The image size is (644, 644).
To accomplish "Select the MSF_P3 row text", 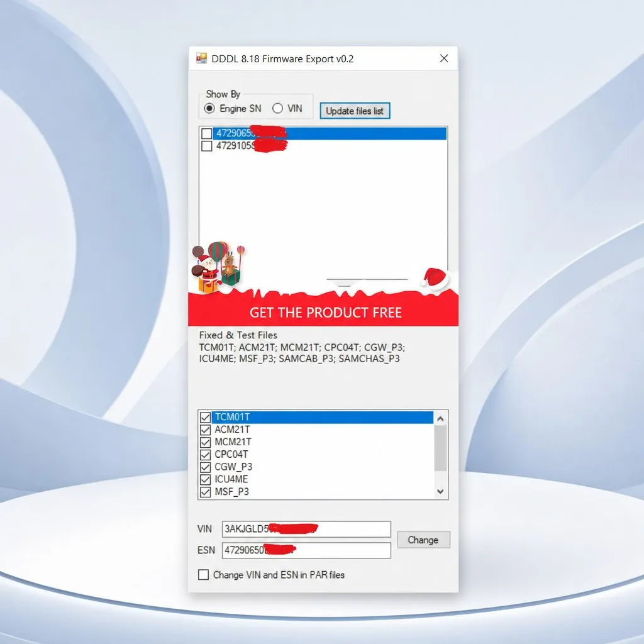I will pyautogui.click(x=231, y=492).
